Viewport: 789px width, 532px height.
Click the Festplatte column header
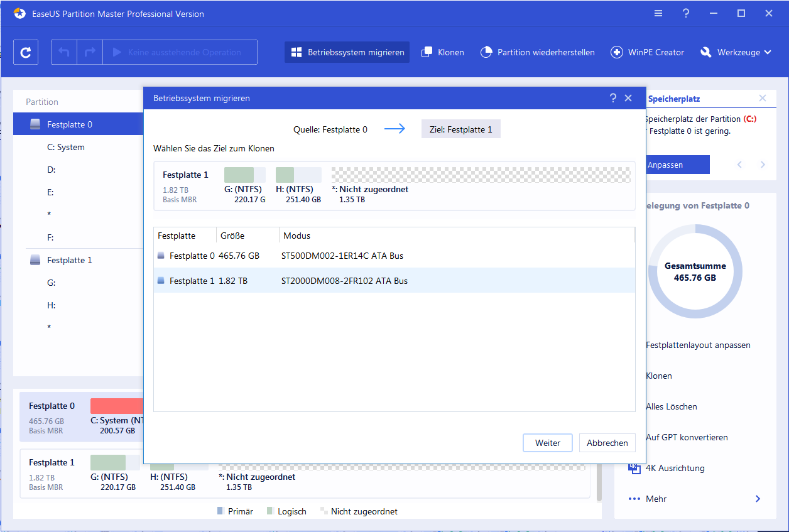point(185,236)
